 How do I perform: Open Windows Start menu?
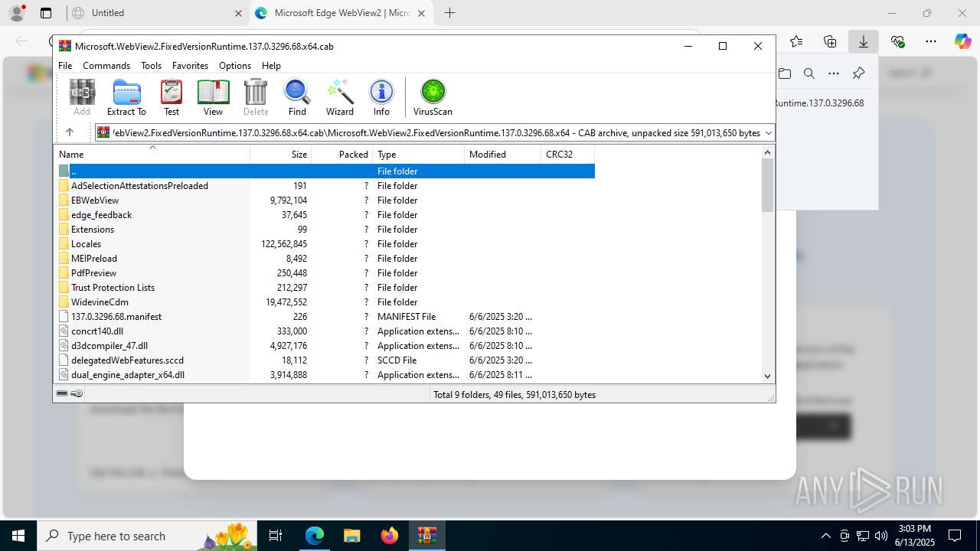(x=18, y=536)
